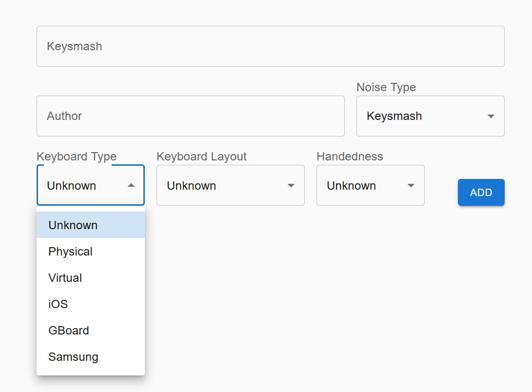Click the Keyboard Layout down arrow icon
The image size is (532, 392).
[291, 185]
